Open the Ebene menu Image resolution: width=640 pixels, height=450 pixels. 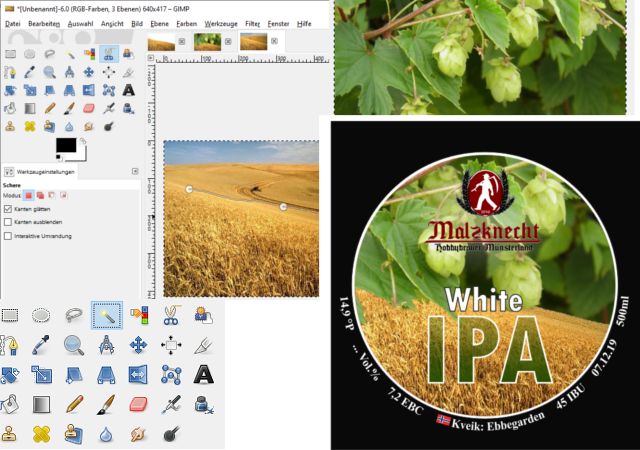pyautogui.click(x=160, y=24)
